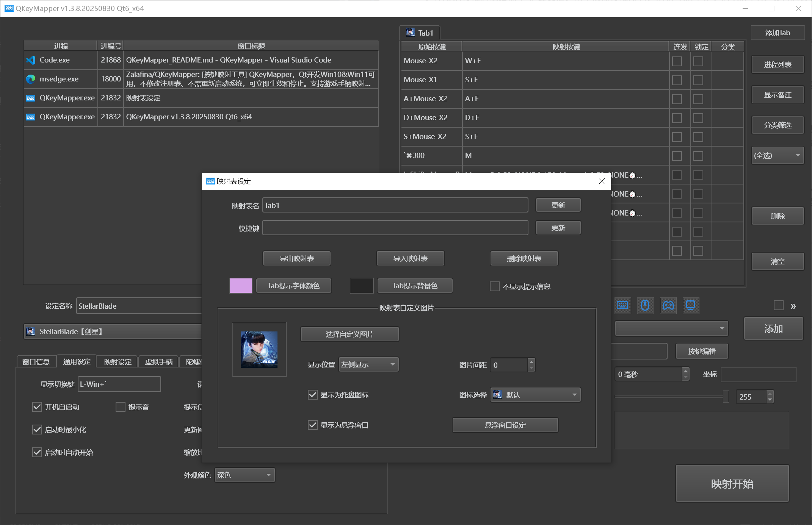
Task: Switch to the 映射设定 tab
Action: pos(118,362)
